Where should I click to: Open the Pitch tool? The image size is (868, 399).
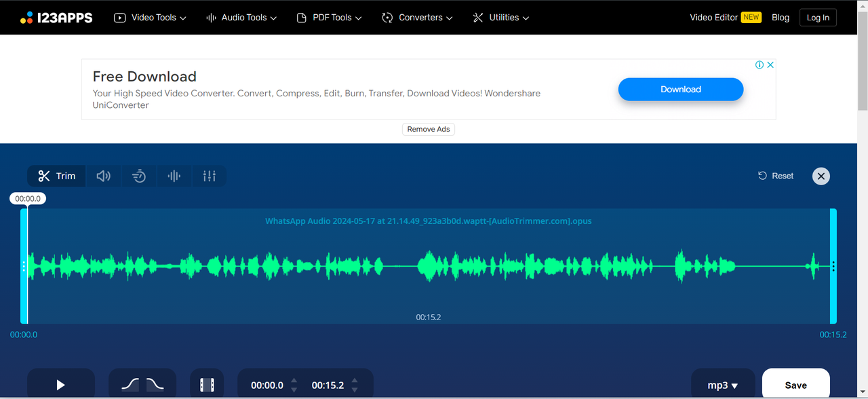[174, 176]
